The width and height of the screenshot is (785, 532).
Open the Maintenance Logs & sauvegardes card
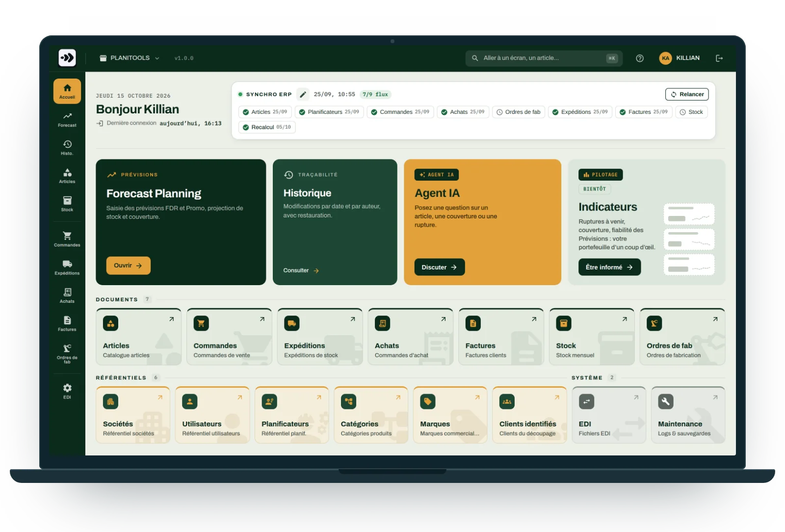(688, 415)
